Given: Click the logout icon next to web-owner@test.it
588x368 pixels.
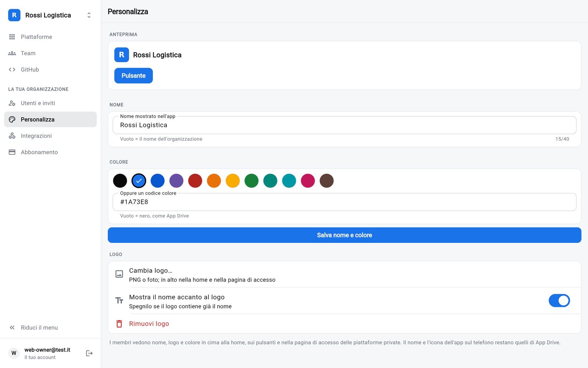Looking at the screenshot, I should tap(89, 353).
